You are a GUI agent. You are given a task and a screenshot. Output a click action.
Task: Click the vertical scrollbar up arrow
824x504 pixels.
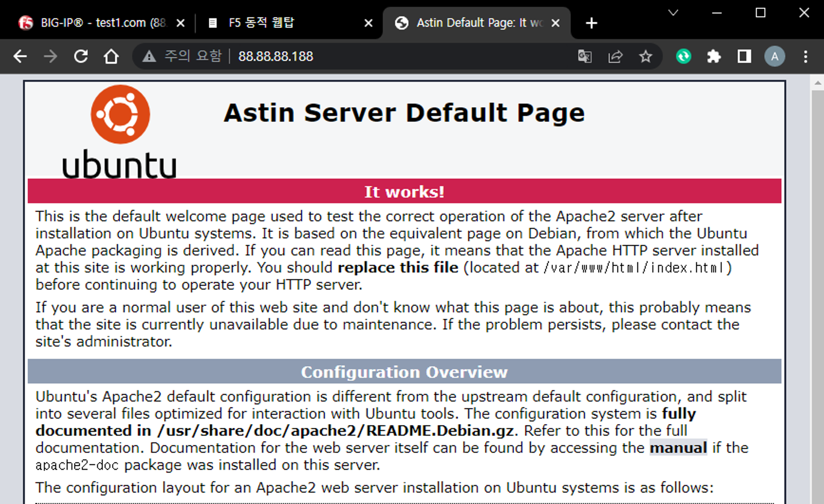pyautogui.click(x=817, y=84)
